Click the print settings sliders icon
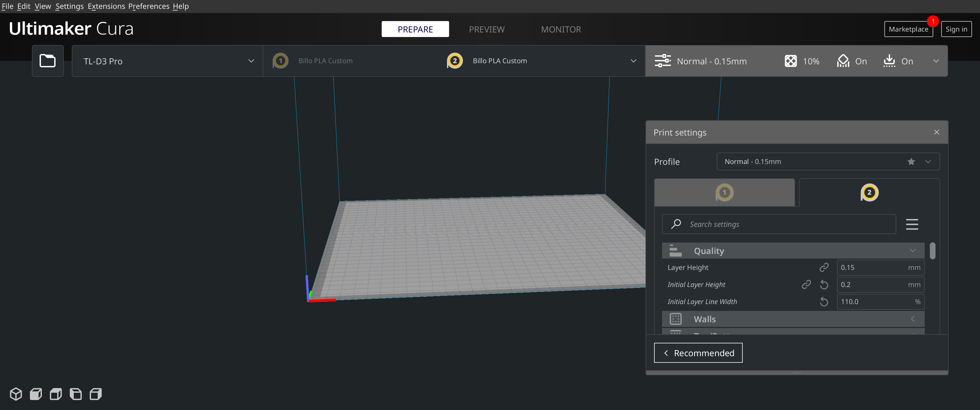The image size is (980, 410). pos(663,61)
